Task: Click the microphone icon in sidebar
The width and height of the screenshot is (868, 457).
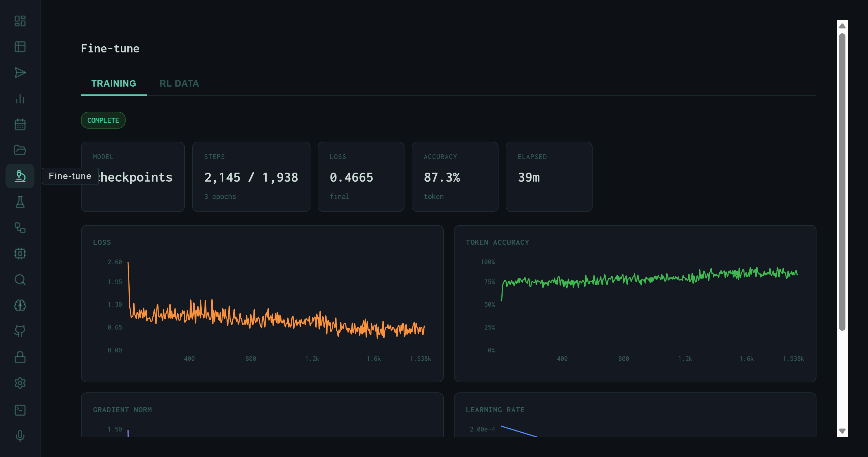Action: coord(20,436)
